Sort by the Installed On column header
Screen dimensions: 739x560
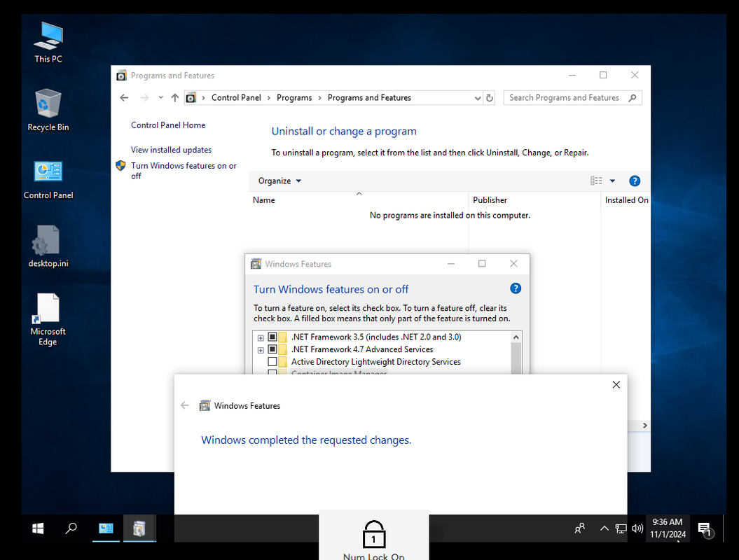(626, 199)
